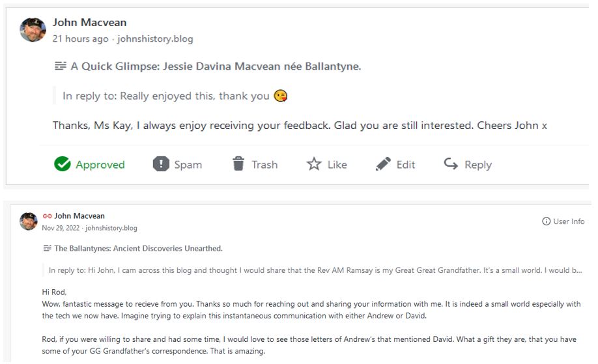Image resolution: width=598 pixels, height=364 pixels.
Task: Click post icon before 'A Quick Glimpse' title
Action: click(x=61, y=66)
